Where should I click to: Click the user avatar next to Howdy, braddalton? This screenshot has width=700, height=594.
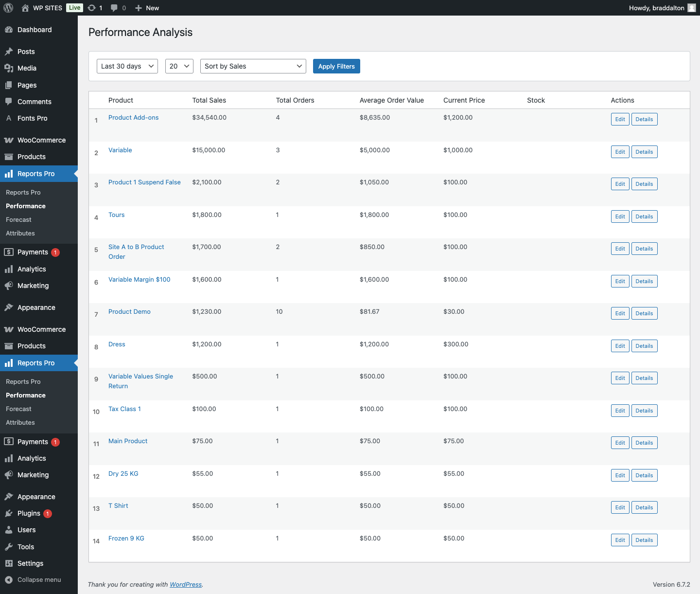click(691, 8)
